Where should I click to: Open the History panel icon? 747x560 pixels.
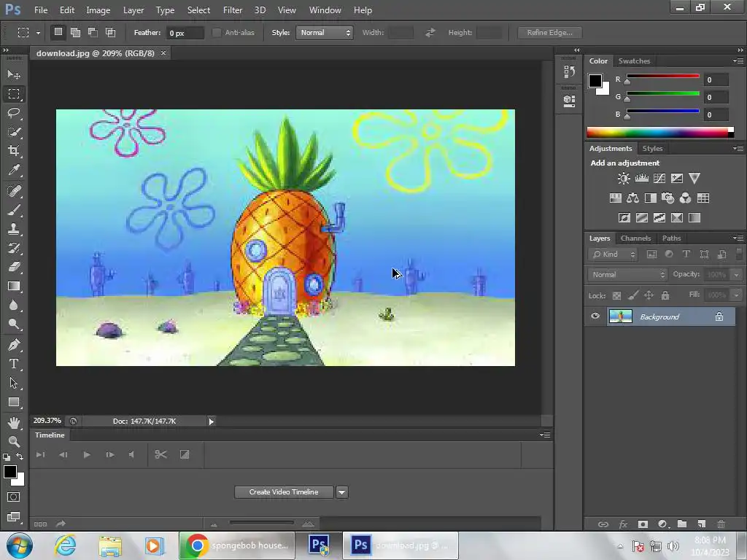(569, 71)
